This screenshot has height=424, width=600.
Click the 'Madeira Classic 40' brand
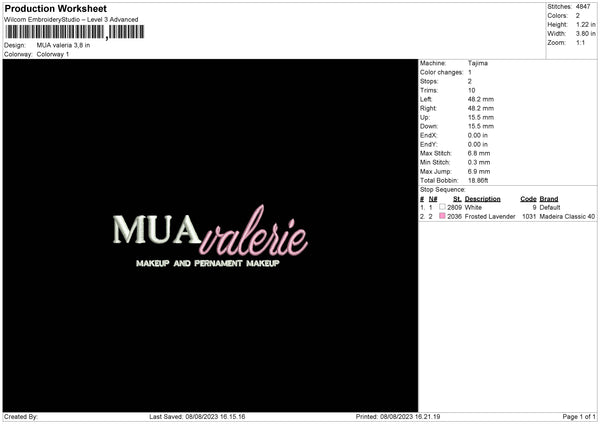click(567, 217)
